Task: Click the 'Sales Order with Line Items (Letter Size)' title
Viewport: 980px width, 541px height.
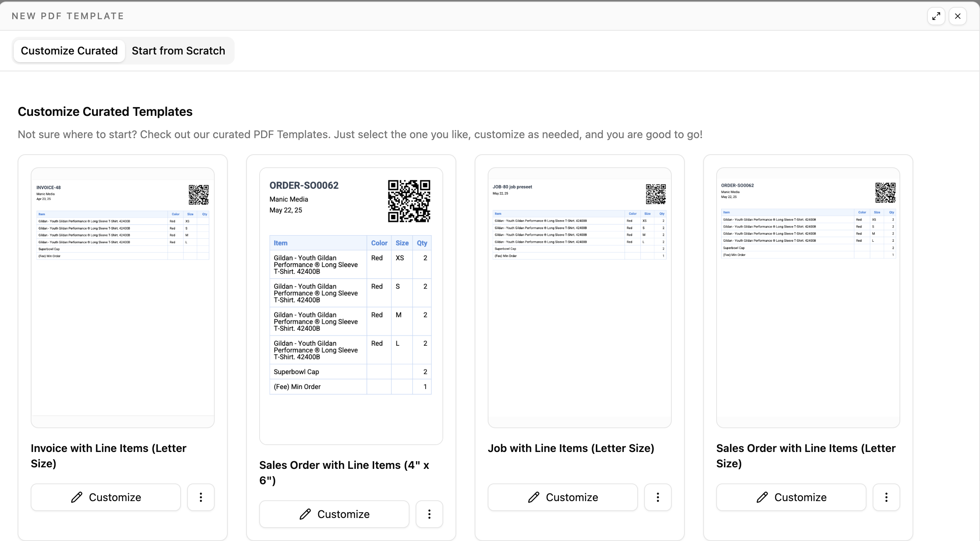Action: click(806, 456)
